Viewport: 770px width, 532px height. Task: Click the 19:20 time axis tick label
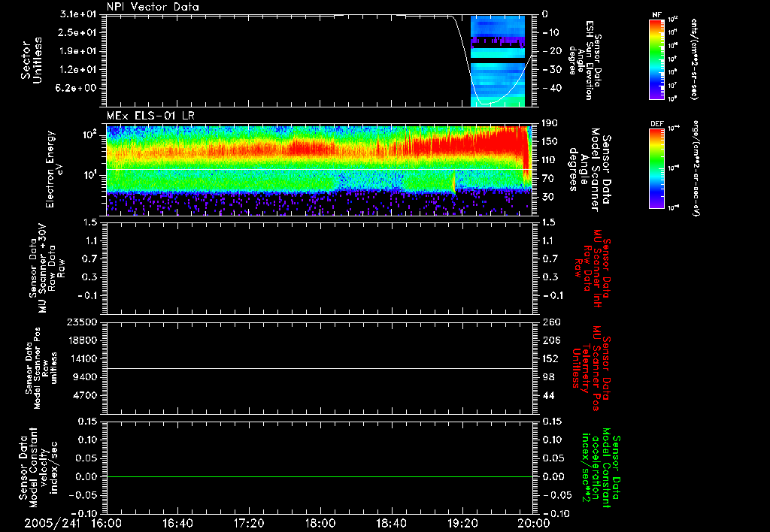462,522
